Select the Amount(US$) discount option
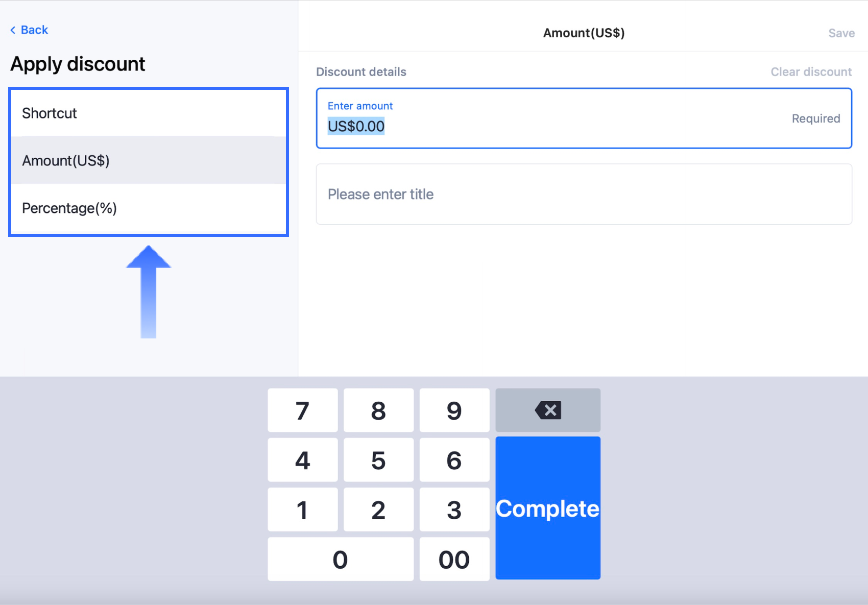The width and height of the screenshot is (868, 605). coord(148,161)
